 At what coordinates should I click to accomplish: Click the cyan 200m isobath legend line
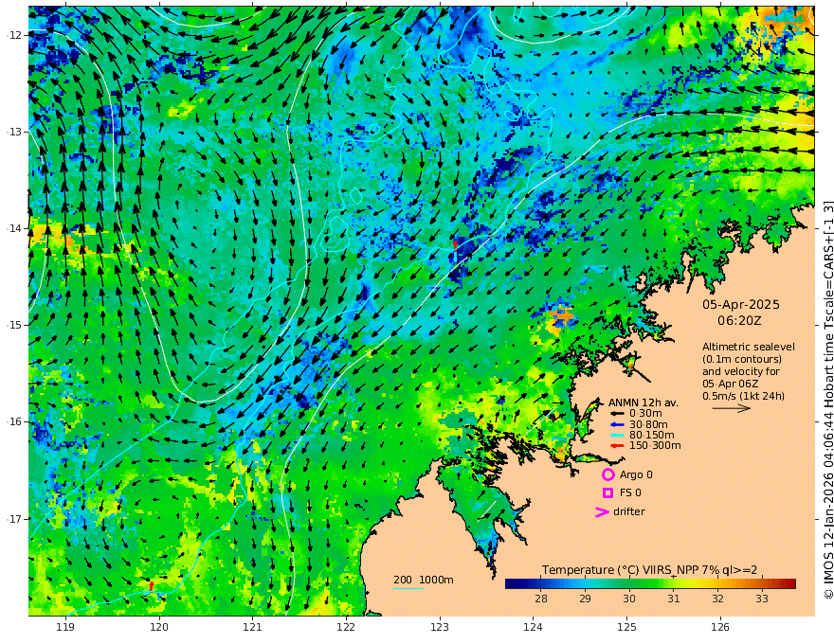(x=408, y=588)
